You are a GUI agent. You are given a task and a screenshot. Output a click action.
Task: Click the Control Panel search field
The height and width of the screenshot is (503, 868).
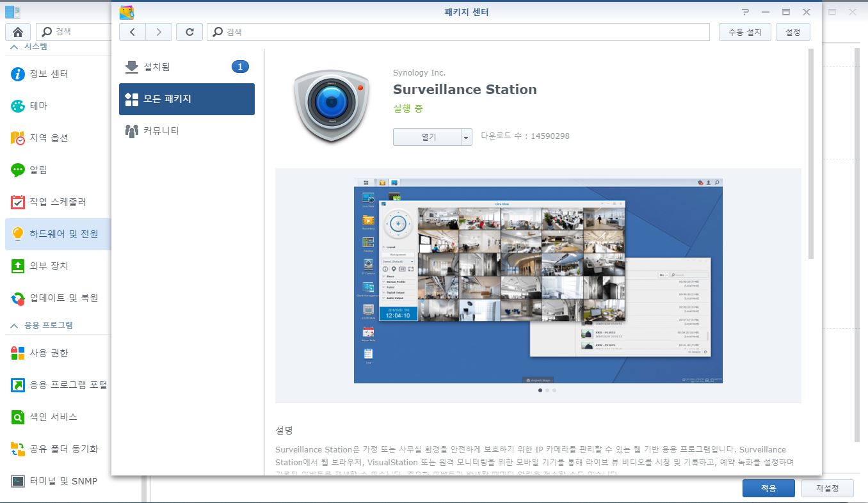(x=74, y=32)
